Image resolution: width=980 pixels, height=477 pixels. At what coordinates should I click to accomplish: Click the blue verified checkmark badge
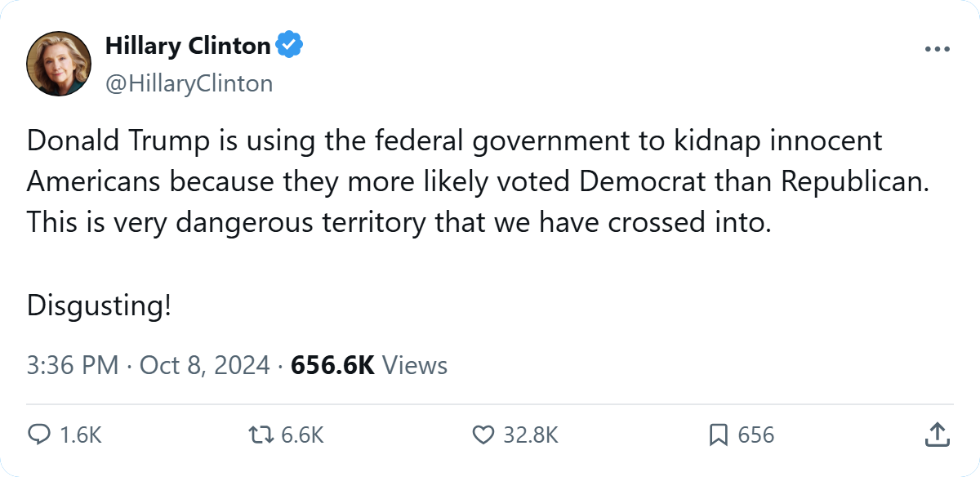point(289,46)
